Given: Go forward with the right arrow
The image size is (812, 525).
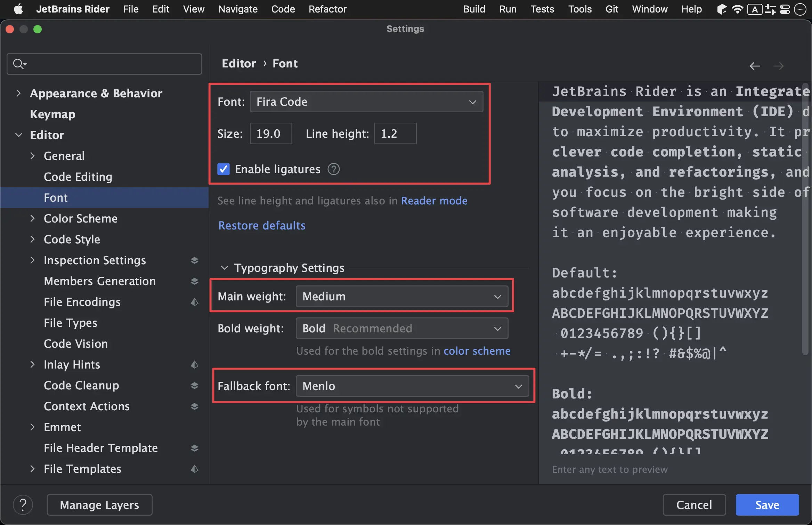Looking at the screenshot, I should 778,66.
